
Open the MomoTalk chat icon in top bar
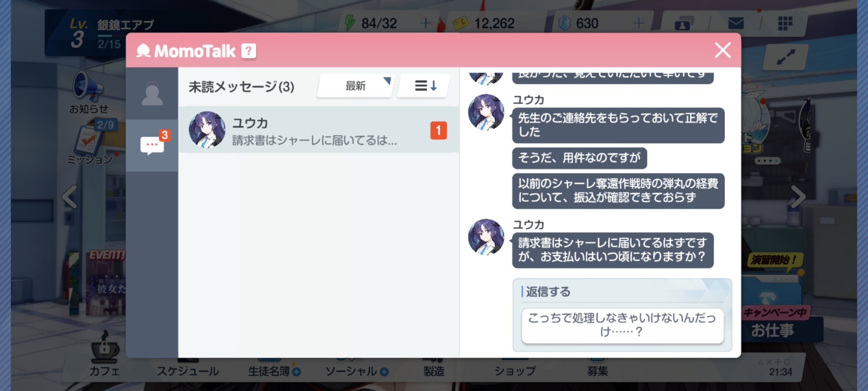tap(684, 23)
